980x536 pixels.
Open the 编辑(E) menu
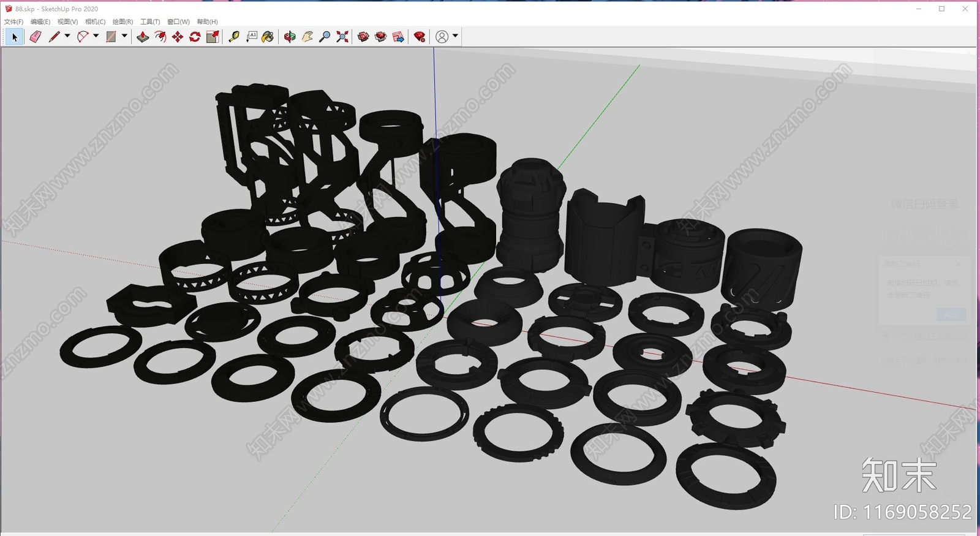(x=40, y=21)
